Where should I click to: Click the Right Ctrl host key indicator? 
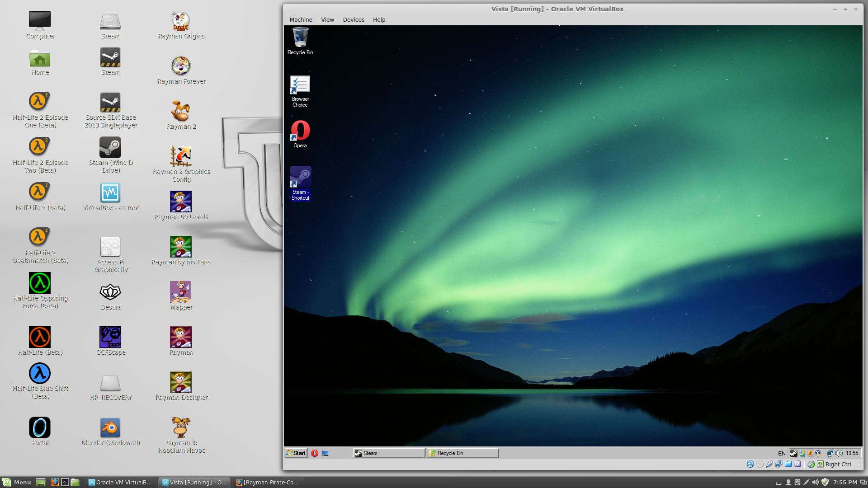coord(838,464)
